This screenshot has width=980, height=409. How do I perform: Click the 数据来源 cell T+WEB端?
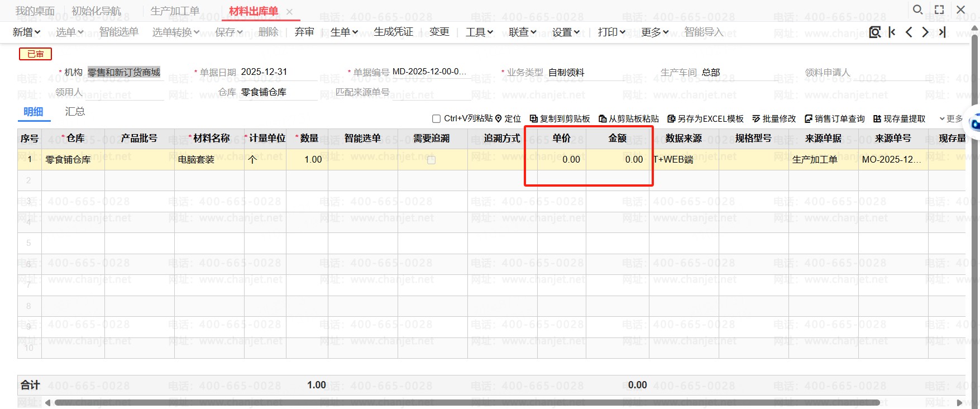pyautogui.click(x=684, y=160)
